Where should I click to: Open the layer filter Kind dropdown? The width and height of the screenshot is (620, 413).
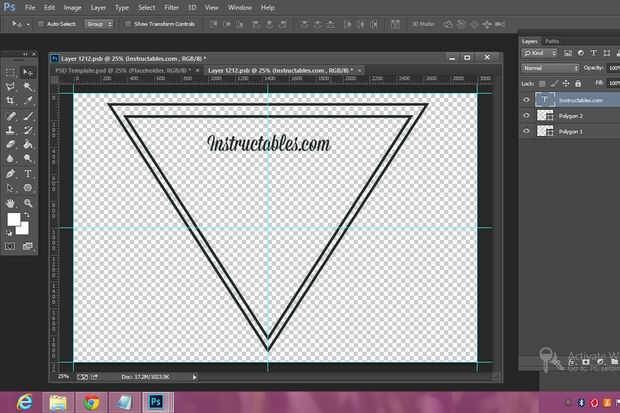pyautogui.click(x=540, y=53)
